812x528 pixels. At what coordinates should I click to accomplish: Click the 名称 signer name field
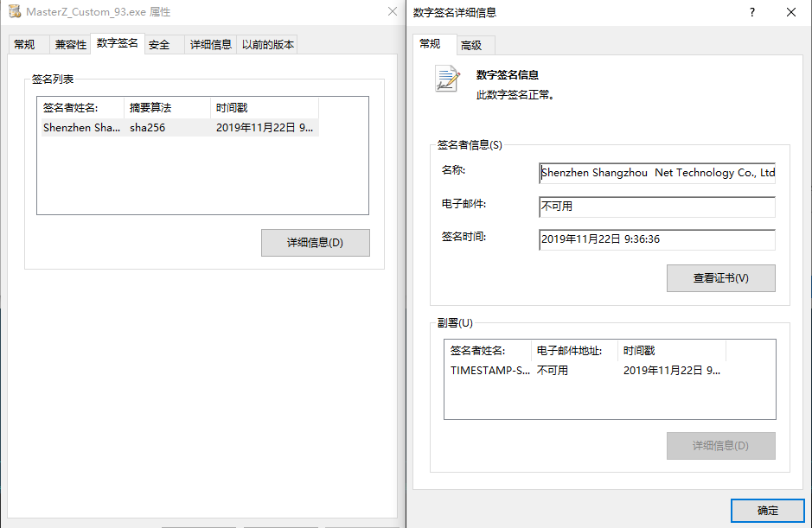[x=656, y=173]
